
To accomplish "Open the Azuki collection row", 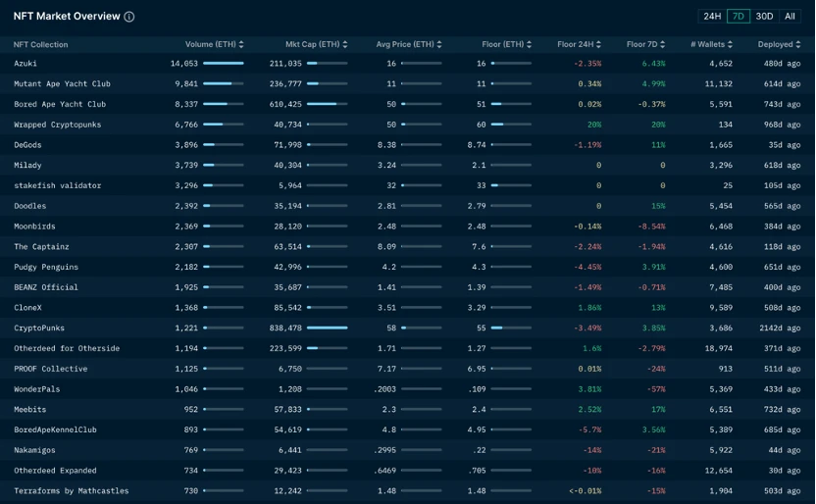I will [x=408, y=64].
